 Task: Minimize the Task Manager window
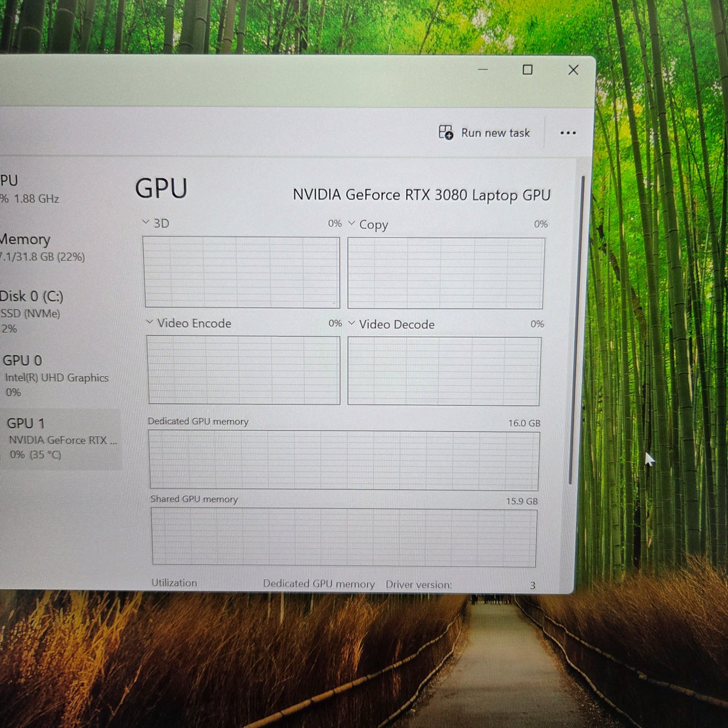point(483,70)
